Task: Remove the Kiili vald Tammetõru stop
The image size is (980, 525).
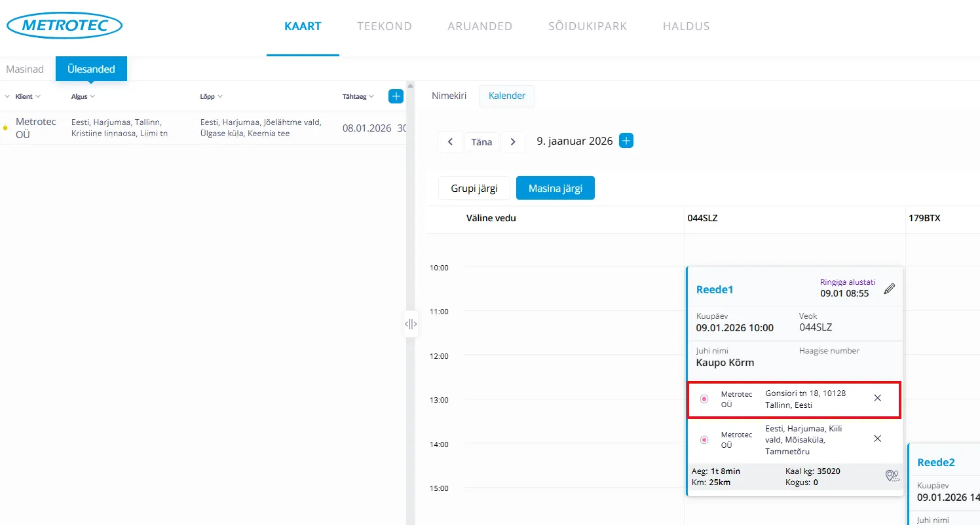Action: click(x=878, y=439)
